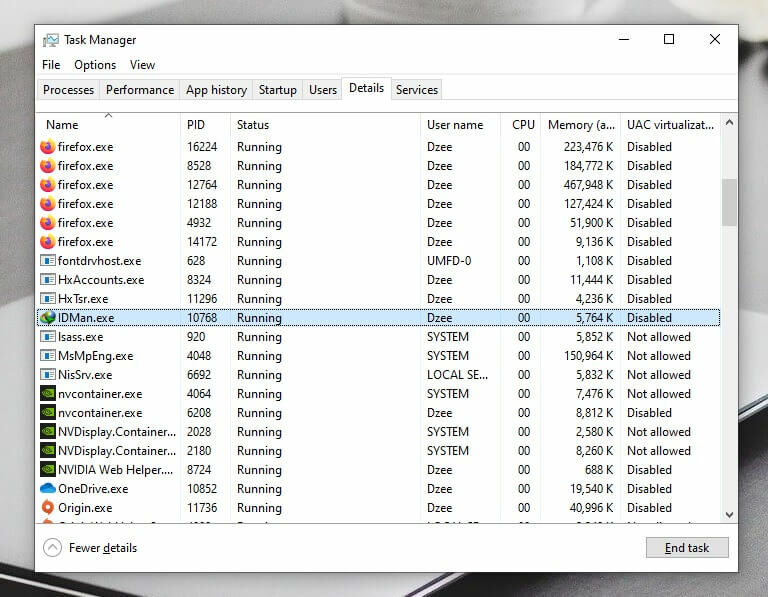
Task: Click the Origin.exe orange icon
Action: pyautogui.click(x=48, y=508)
